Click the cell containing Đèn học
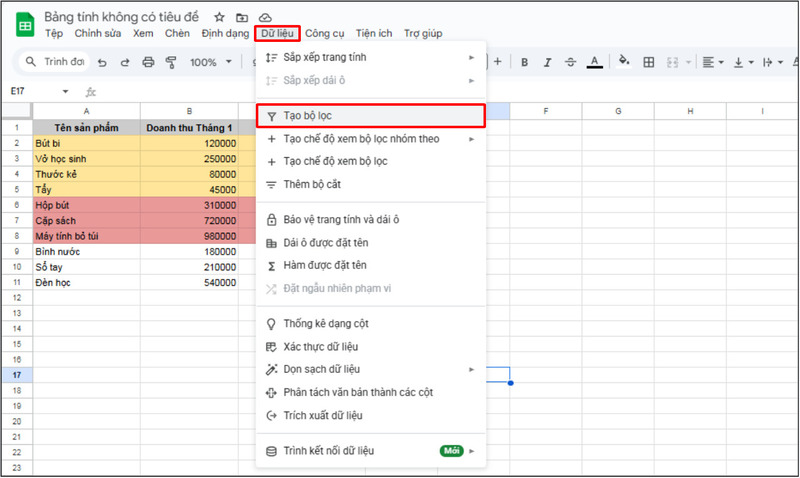Viewport: 800px width, 478px height. (86, 283)
